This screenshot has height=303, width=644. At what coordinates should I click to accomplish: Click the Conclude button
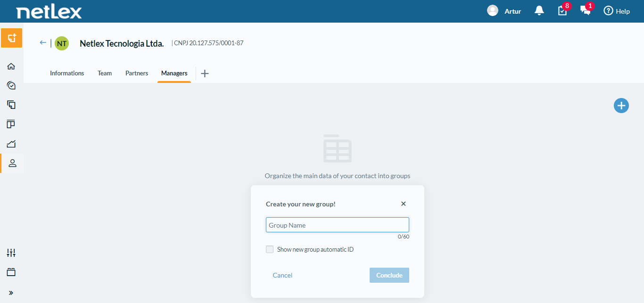click(389, 275)
